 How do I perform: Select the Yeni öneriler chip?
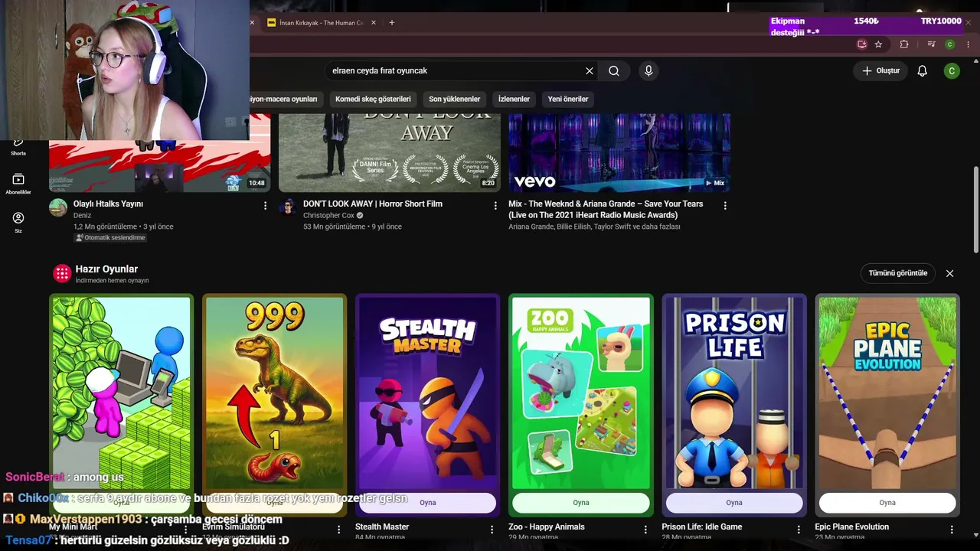click(x=568, y=99)
